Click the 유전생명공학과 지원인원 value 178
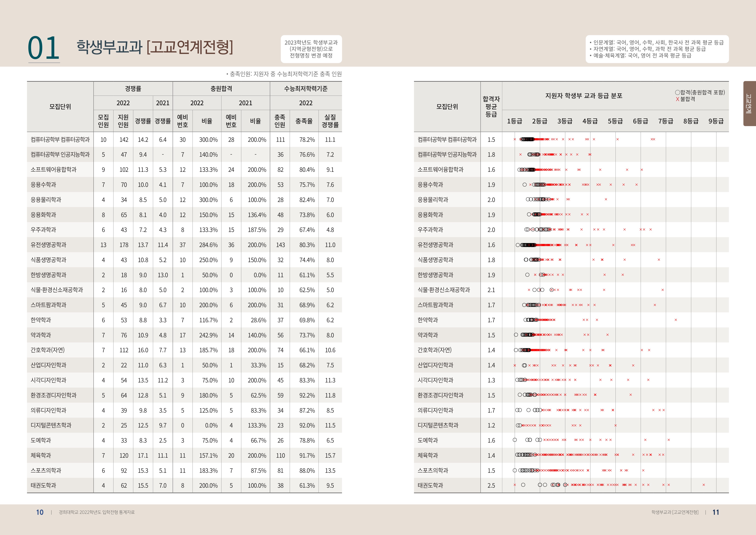This screenshot has height=535, width=756. (124, 245)
